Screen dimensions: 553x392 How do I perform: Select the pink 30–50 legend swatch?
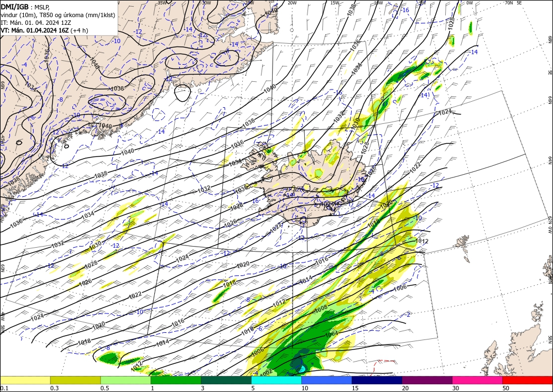(x=478, y=380)
